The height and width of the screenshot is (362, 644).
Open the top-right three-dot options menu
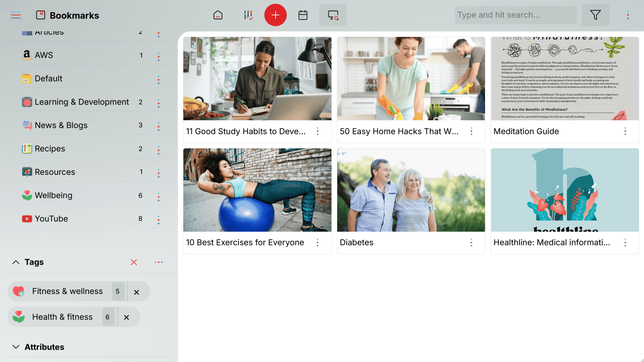[x=627, y=15]
